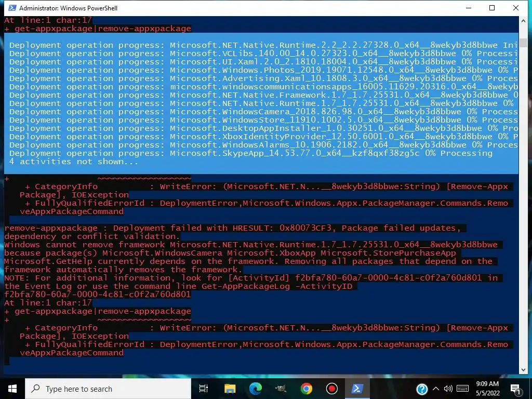
Task: Click the Microsoft.WindowsAlarms progress line
Action: tap(263, 145)
